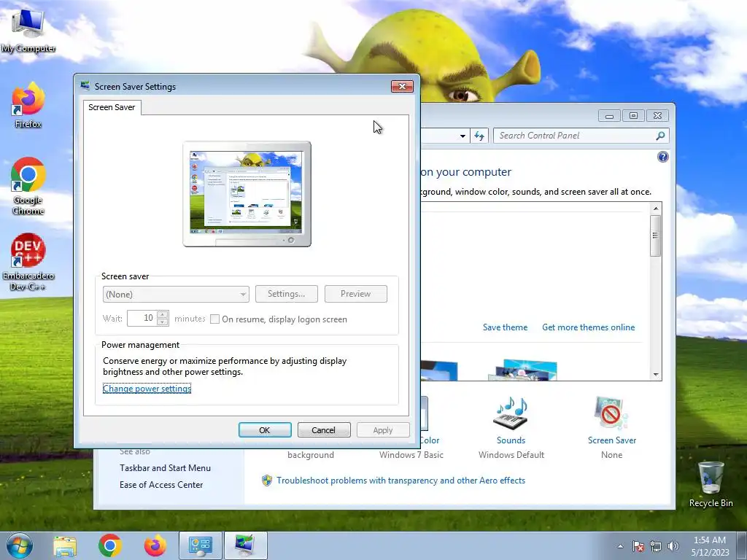Click the Apply button
Image resolution: width=747 pixels, height=560 pixels.
pos(382,430)
